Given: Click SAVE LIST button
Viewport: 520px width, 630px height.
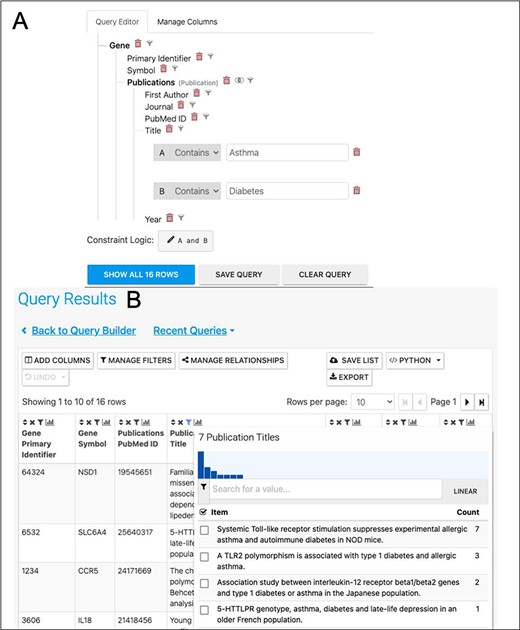Looking at the screenshot, I should click(354, 360).
